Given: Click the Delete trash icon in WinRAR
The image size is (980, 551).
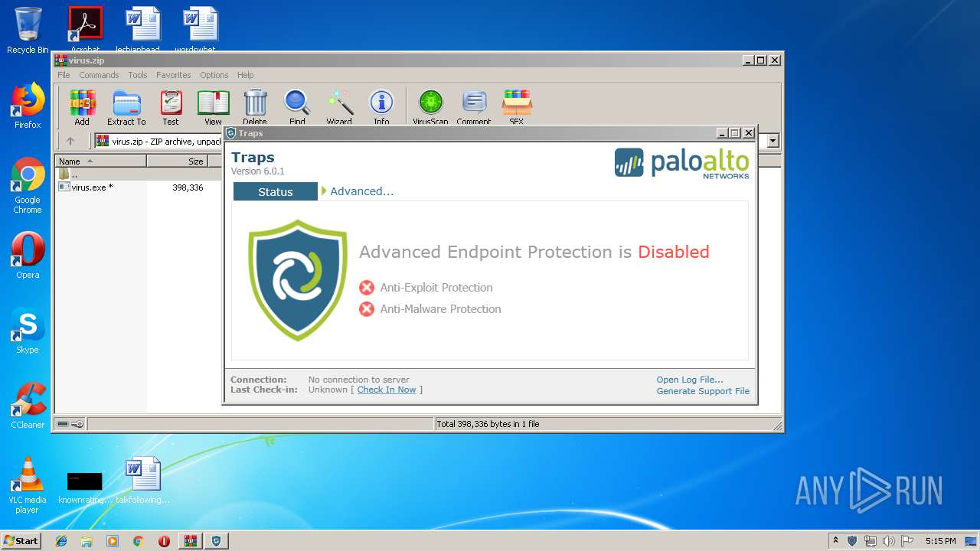Looking at the screenshot, I should click(x=255, y=107).
